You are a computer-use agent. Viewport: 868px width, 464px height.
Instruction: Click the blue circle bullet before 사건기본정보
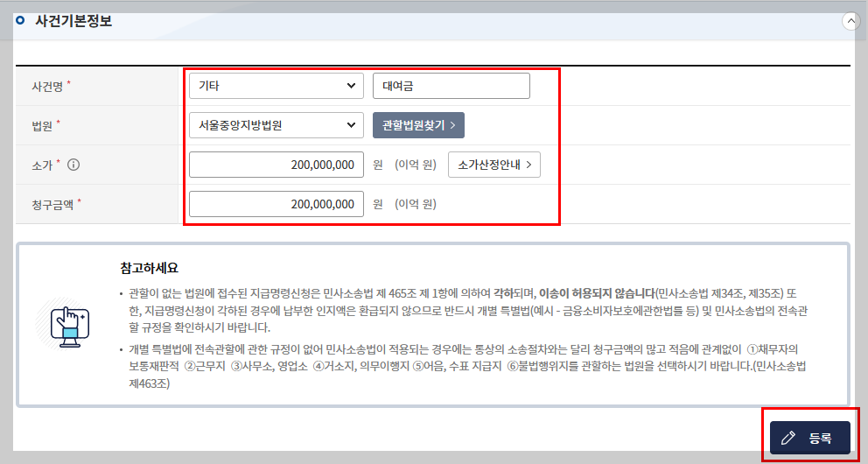(20, 20)
